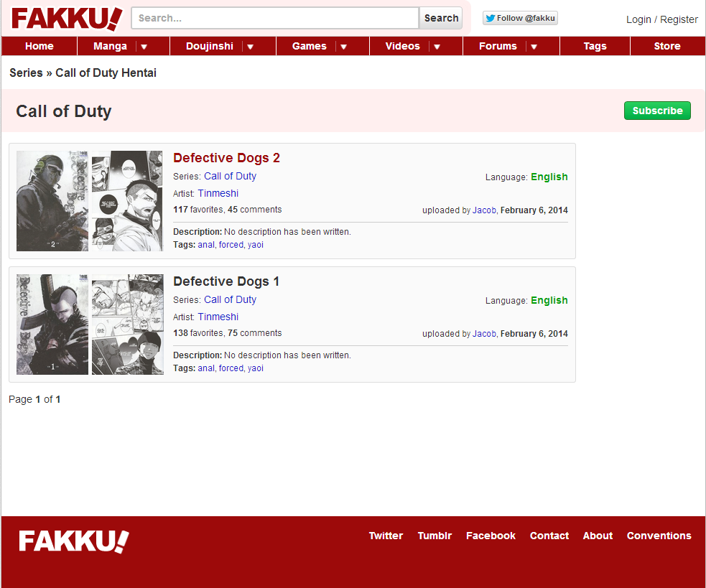706x588 pixels.
Task: Click the first entry's red title link
Action: click(x=226, y=158)
